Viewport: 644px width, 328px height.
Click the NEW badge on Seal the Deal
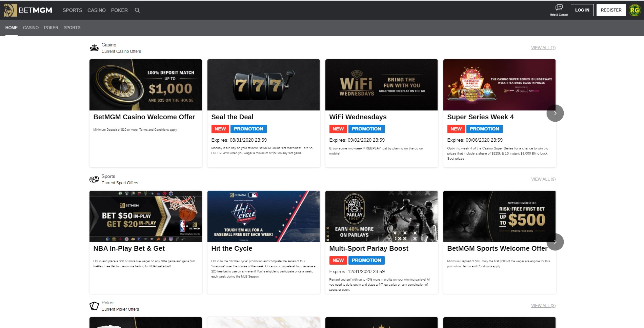pyautogui.click(x=220, y=129)
